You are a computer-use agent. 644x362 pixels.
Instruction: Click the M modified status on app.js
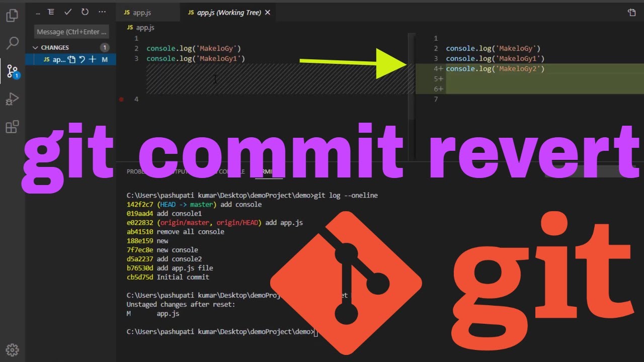click(105, 59)
